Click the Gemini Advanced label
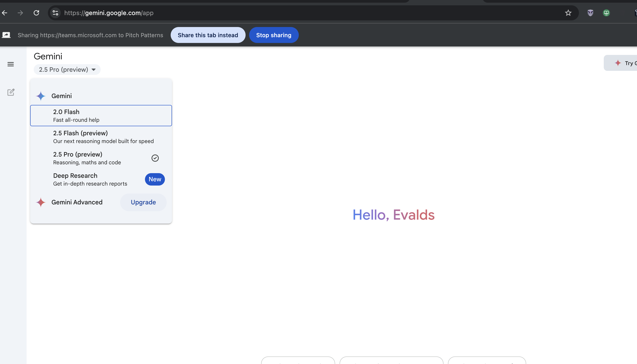The height and width of the screenshot is (364, 637). click(x=77, y=202)
